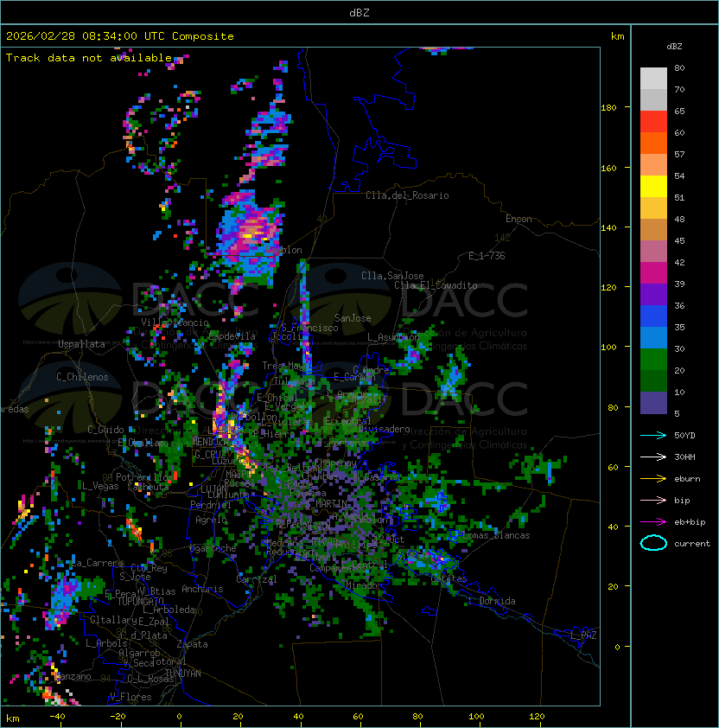Pick the light gray swatch below 80
Image resolution: width=719 pixels, height=728 pixels.
(653, 78)
